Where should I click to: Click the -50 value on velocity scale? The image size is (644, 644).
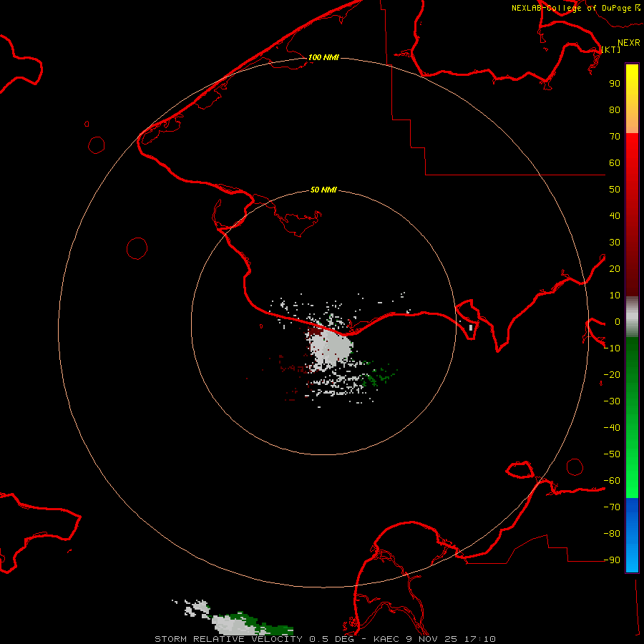[612, 454]
